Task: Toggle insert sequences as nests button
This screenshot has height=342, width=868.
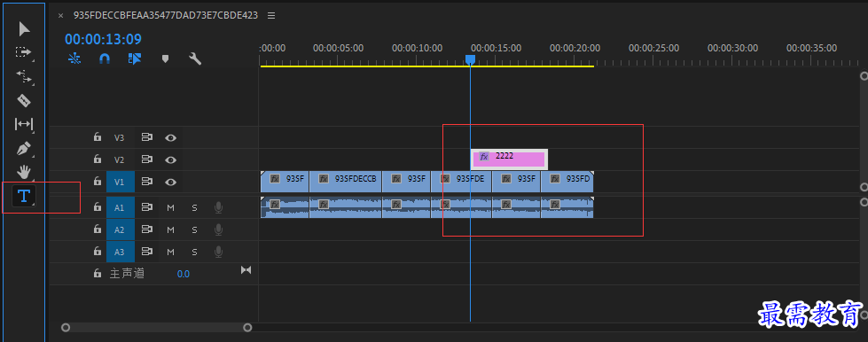Action: (x=74, y=58)
